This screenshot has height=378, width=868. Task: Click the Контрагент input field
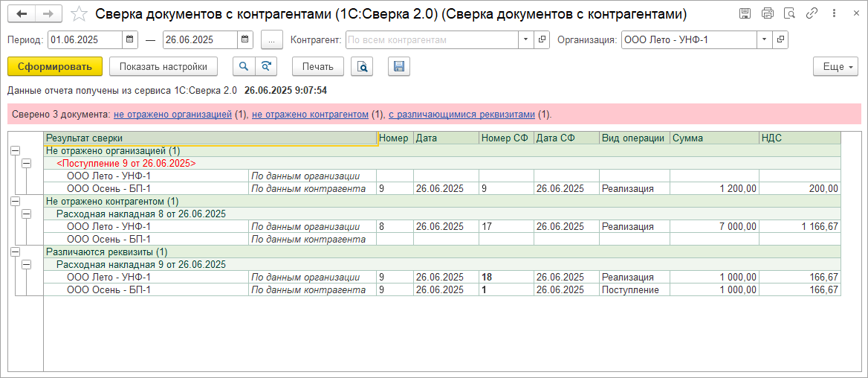click(x=432, y=39)
